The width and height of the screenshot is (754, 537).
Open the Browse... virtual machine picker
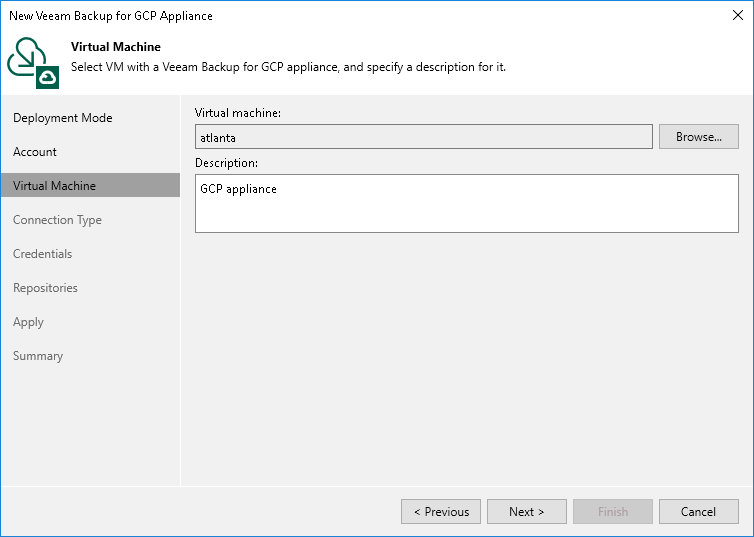point(698,137)
